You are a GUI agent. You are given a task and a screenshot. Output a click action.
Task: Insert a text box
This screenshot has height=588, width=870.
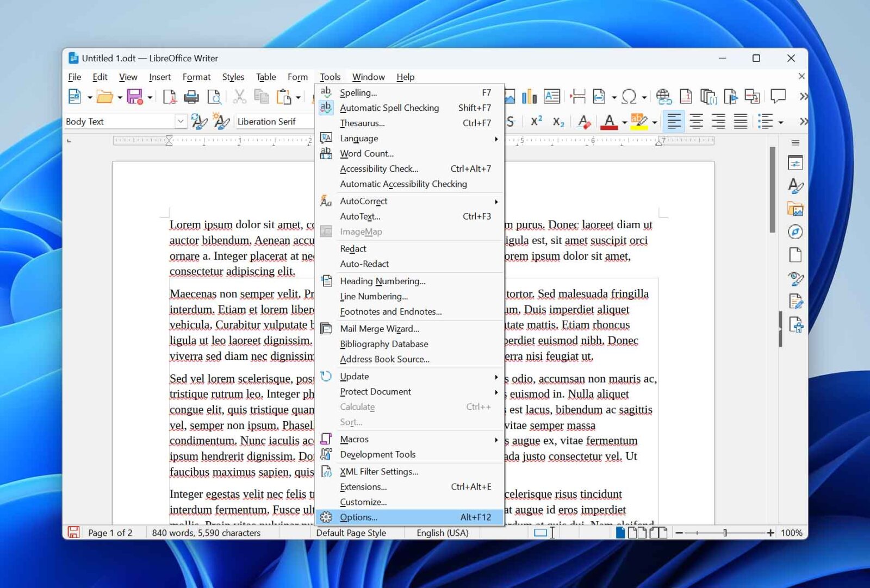coord(552,97)
